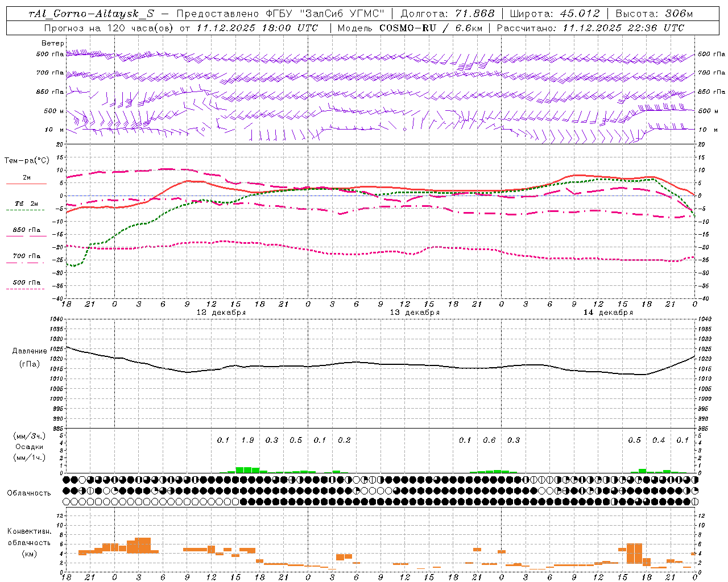The width and height of the screenshot is (728, 582).
Task: Click the Ветер panel label
Action: 53,43
